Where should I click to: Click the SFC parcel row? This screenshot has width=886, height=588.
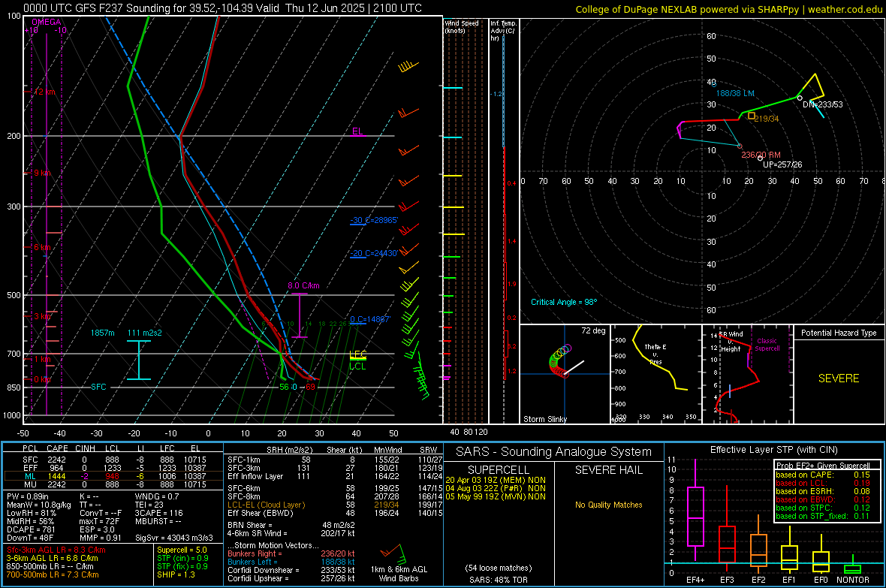pyautogui.click(x=113, y=460)
